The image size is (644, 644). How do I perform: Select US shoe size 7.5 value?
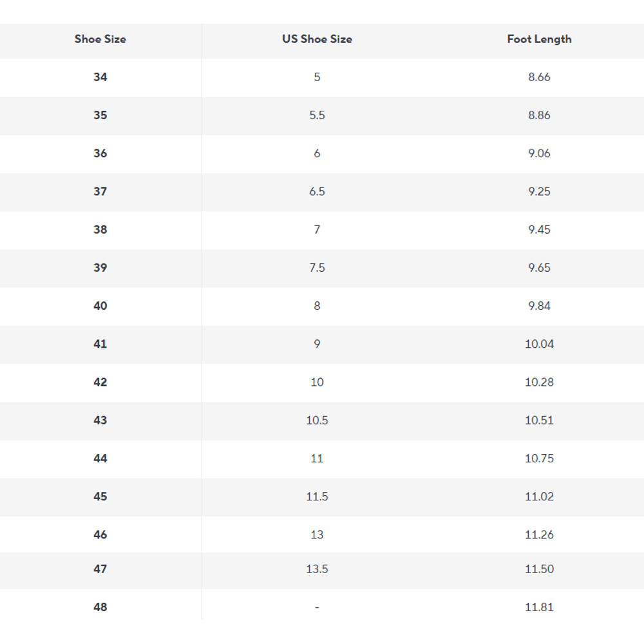click(317, 268)
